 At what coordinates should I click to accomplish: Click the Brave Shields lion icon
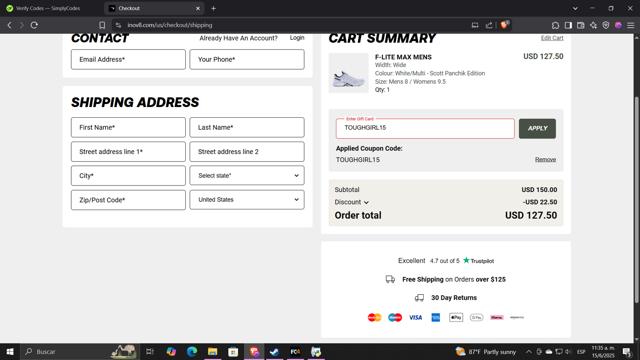pyautogui.click(x=505, y=25)
